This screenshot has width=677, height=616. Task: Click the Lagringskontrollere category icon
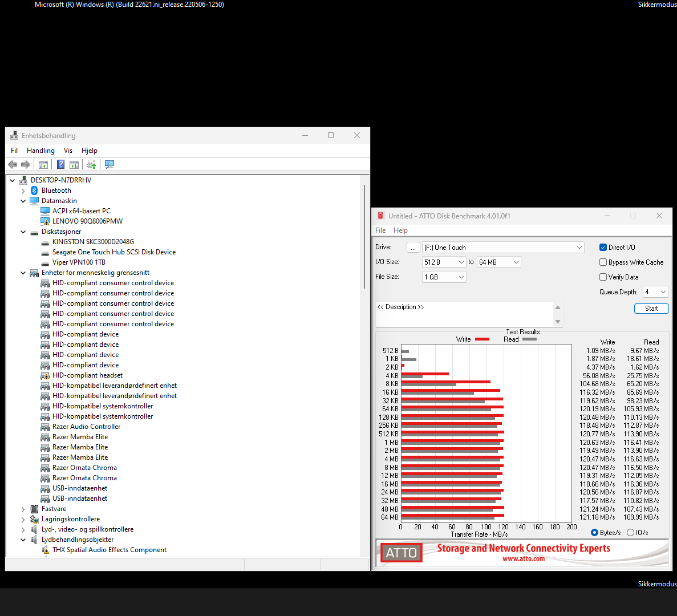[x=34, y=519]
